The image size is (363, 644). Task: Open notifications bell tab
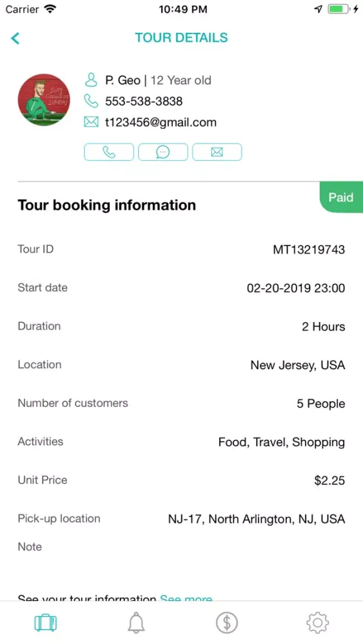136,623
